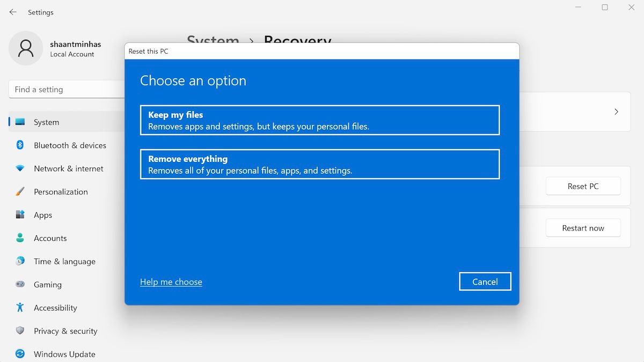The width and height of the screenshot is (644, 362).
Task: Click the Accessibility icon
Action: pyautogui.click(x=20, y=308)
